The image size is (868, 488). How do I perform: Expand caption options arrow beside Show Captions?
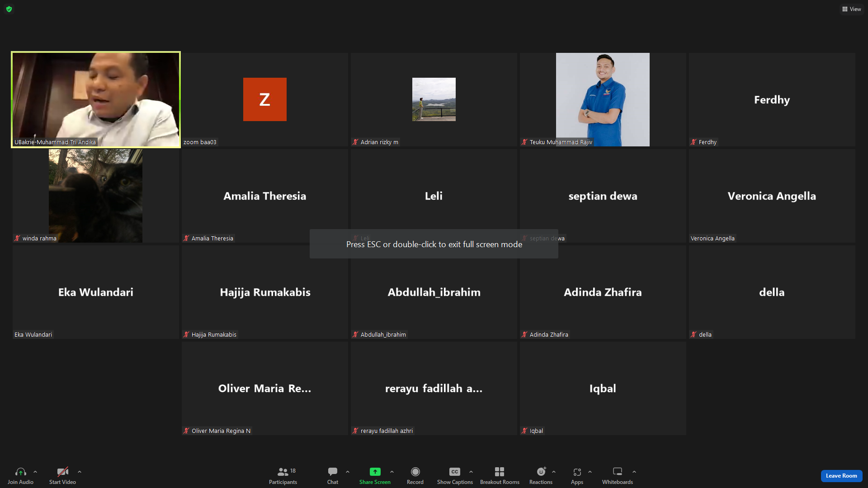point(471,472)
